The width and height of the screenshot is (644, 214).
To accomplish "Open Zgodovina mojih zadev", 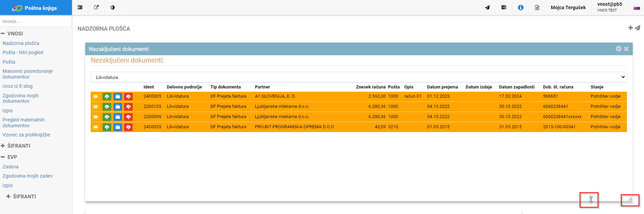I will [28, 176].
